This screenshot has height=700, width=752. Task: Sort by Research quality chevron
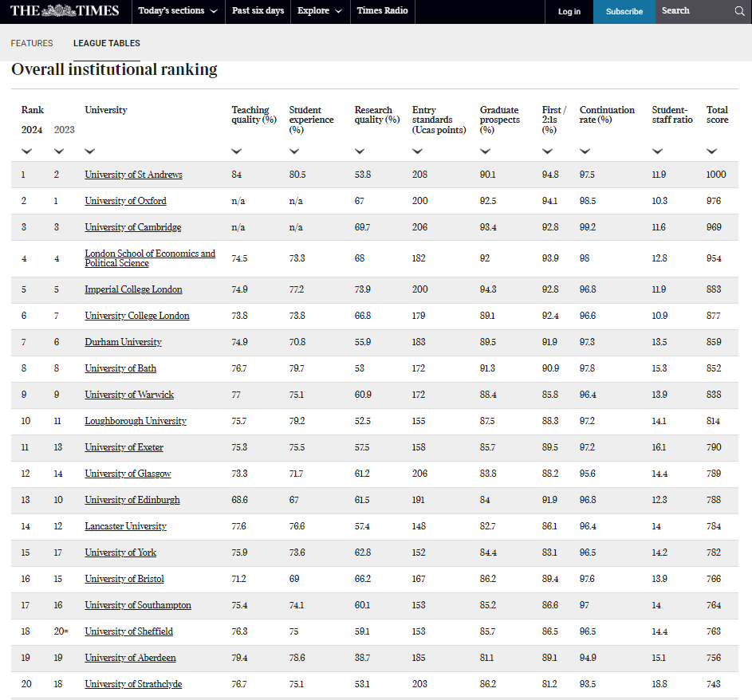360,151
